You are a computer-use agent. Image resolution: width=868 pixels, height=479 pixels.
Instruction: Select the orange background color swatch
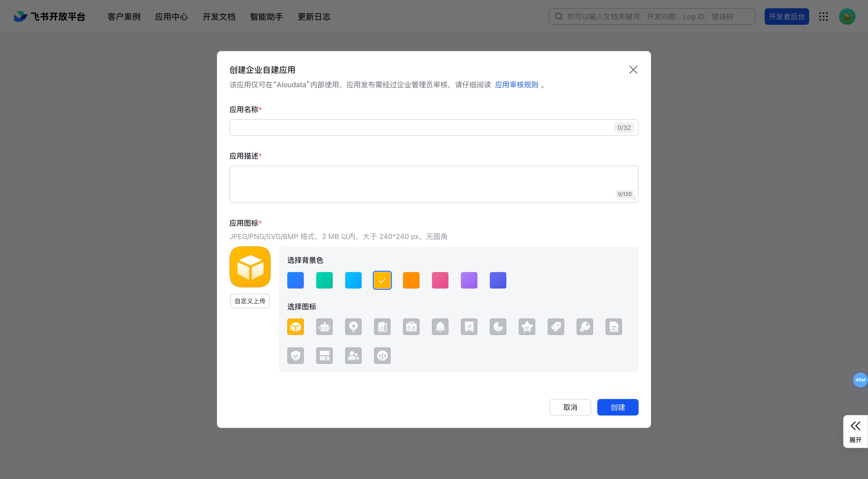point(412,280)
